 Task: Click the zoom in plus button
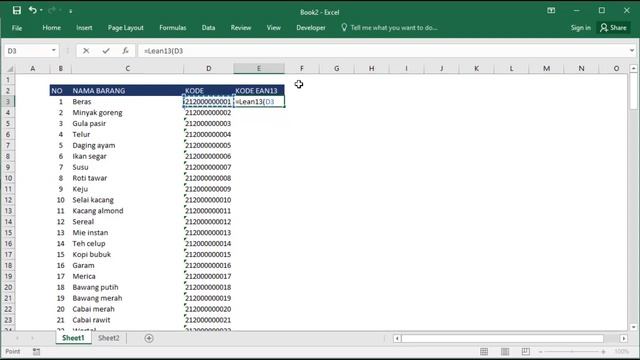pyautogui.click(x=603, y=351)
